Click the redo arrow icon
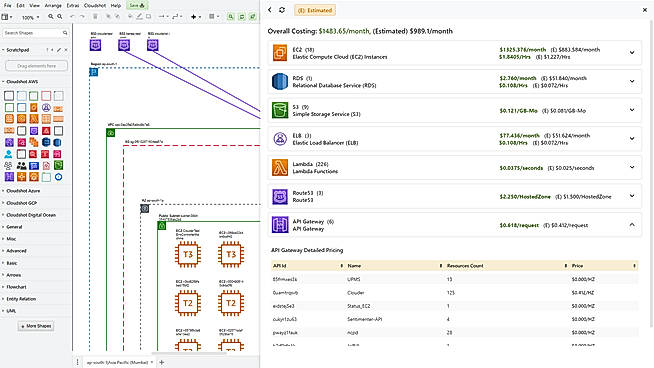 [82, 17]
